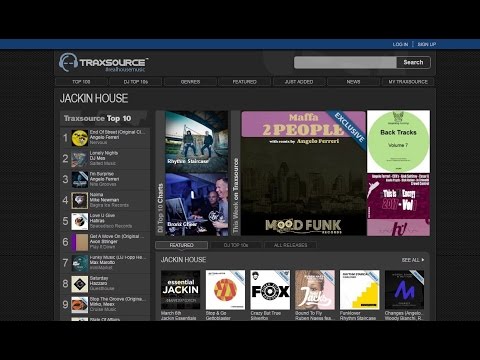Viewport: 480px width, 360px height.
Task: Open Rhythm Staircase DJ chart image
Action: click(x=197, y=141)
